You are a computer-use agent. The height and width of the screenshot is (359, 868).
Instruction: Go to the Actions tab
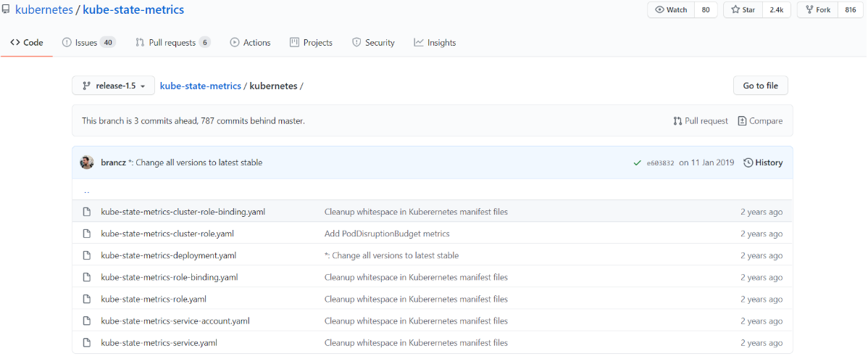(250, 43)
